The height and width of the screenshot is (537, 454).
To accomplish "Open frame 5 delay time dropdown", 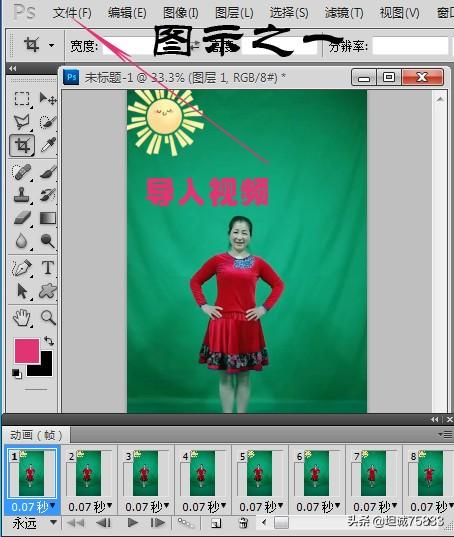I will tap(261, 507).
